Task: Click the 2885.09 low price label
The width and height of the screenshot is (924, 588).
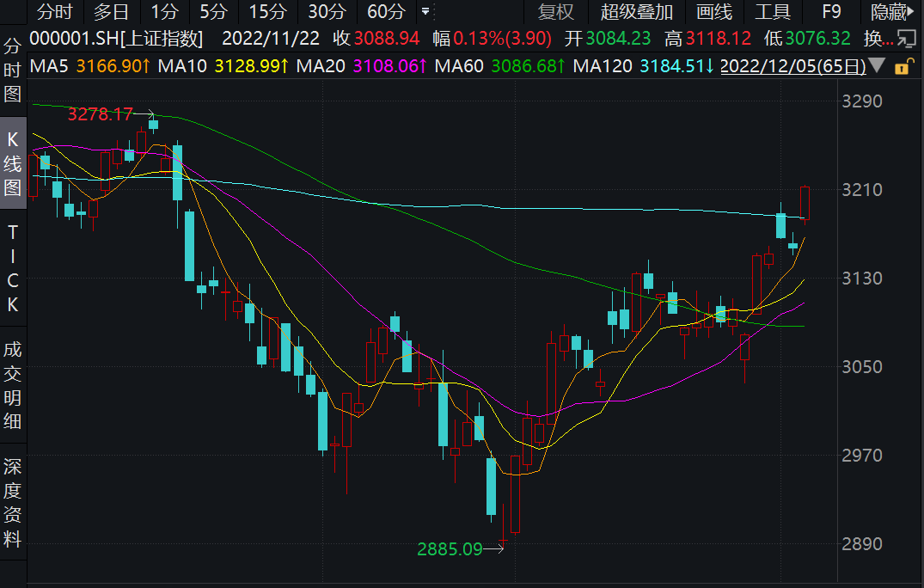Action: click(450, 549)
